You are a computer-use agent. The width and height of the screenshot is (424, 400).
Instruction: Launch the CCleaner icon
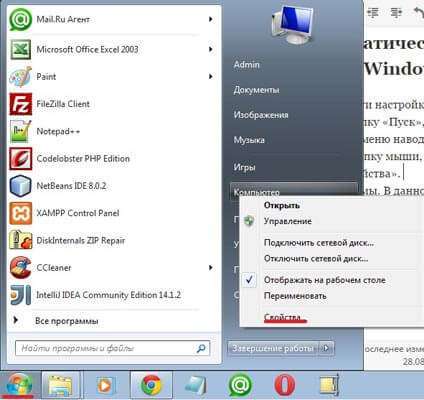(20, 267)
